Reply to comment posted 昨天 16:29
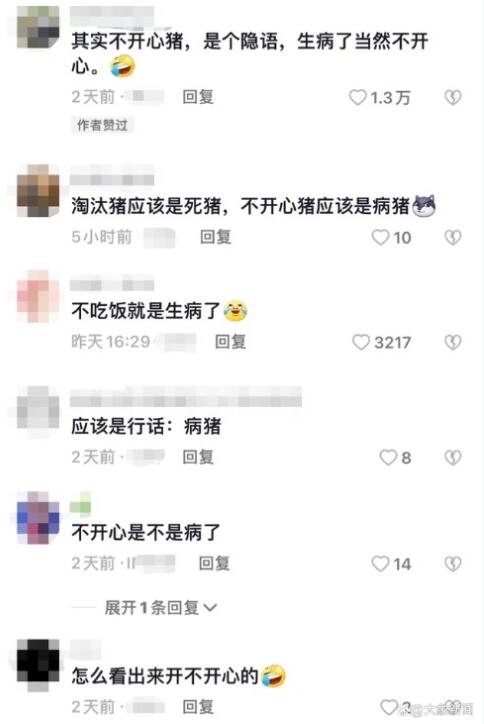Image resolution: width=484 pixels, height=724 pixels. coord(230,342)
